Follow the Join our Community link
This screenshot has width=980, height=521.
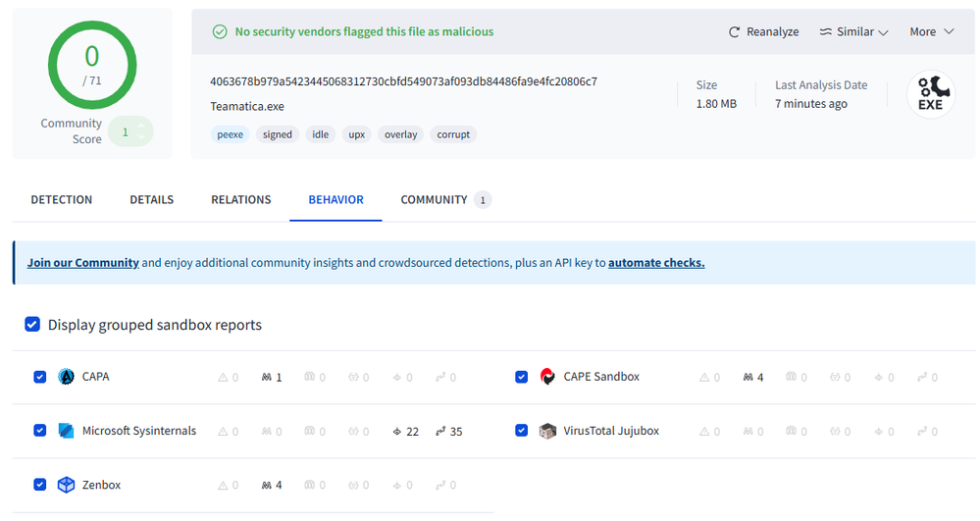[83, 263]
